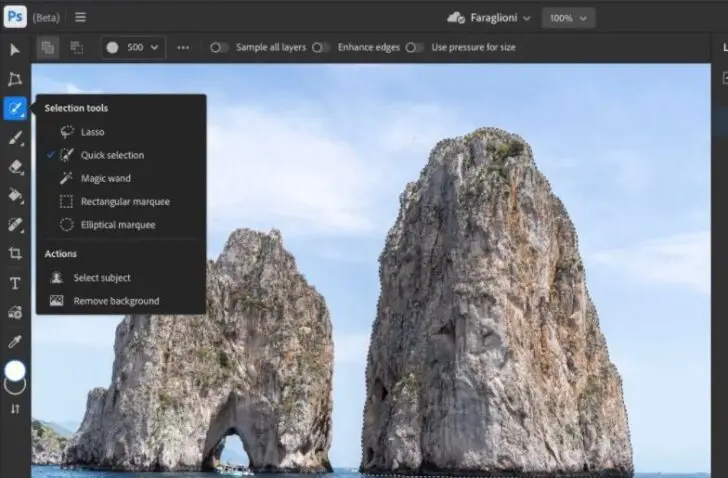Select the Brush tool

click(x=15, y=138)
